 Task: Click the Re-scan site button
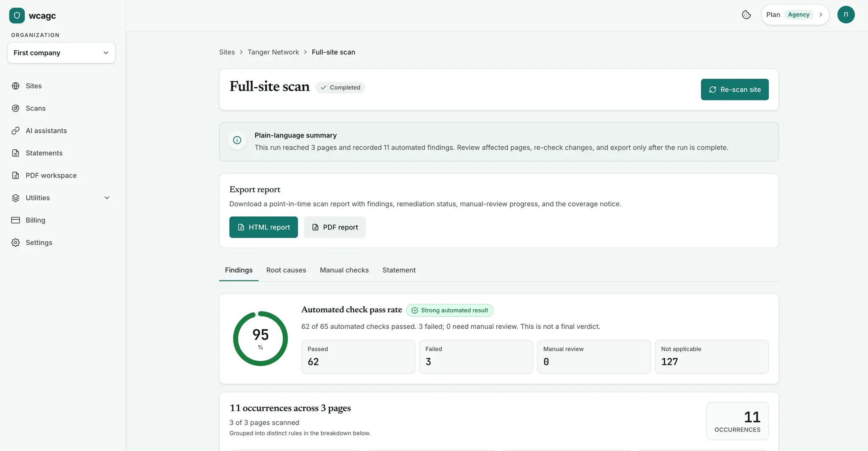(x=734, y=90)
